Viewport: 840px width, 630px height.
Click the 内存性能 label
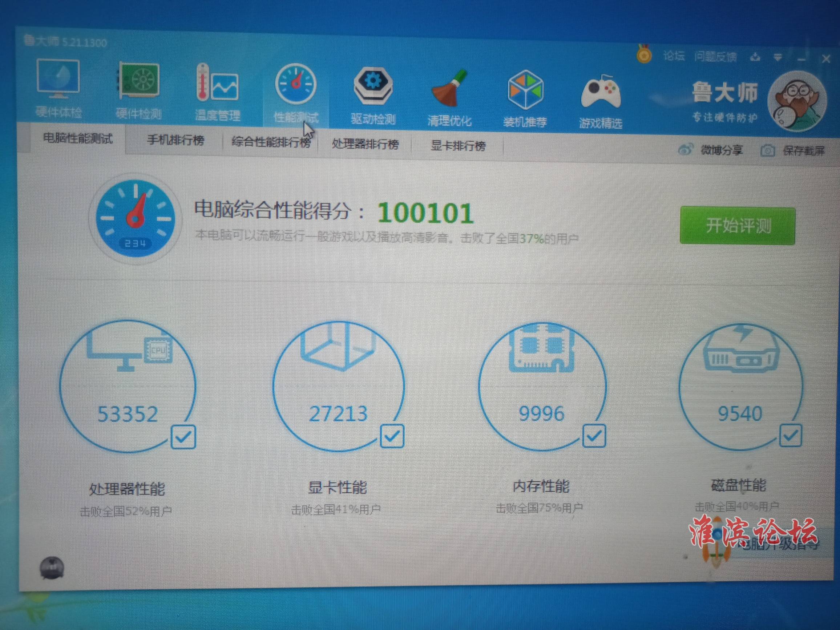coord(541,486)
